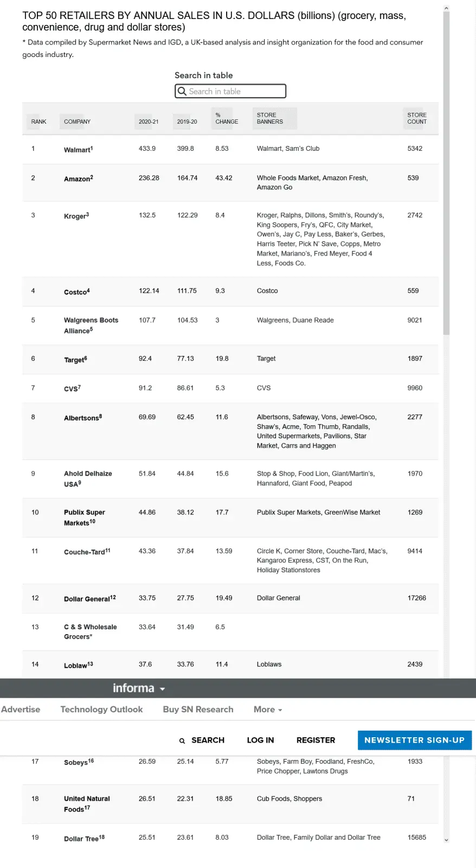This screenshot has width=476, height=868.
Task: Click the scroll up arrow at top of scrollbar
Action: point(446,8)
